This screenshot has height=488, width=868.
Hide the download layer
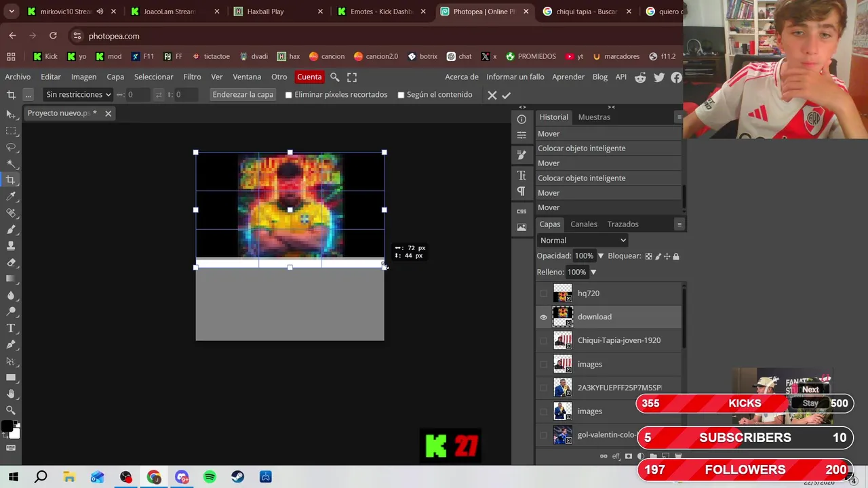(543, 317)
